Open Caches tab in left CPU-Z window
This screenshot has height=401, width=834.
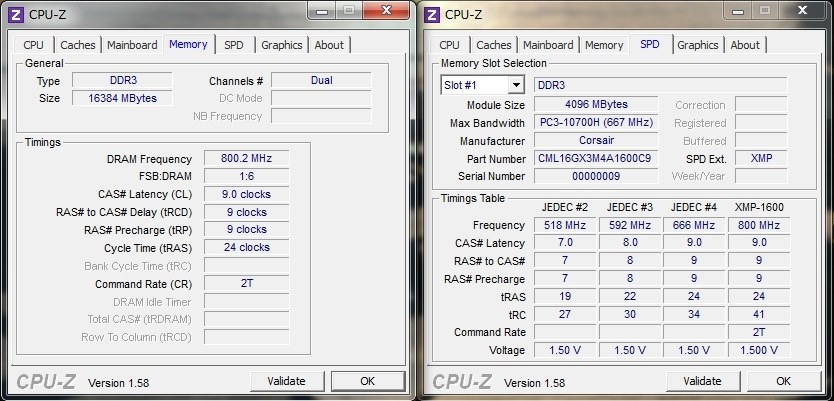tap(78, 45)
